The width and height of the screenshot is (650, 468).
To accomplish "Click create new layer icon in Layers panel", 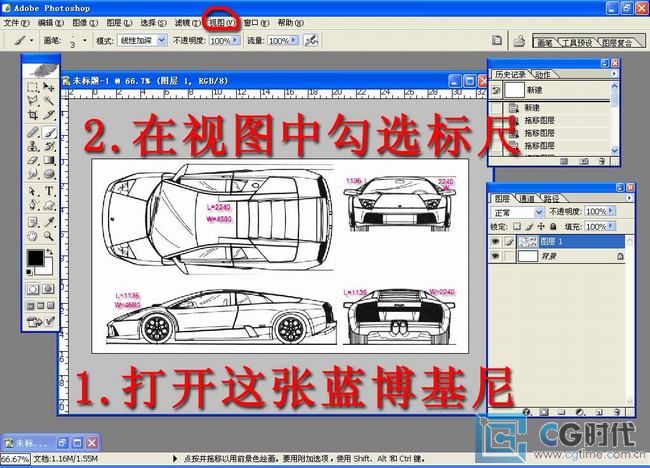I will pyautogui.click(x=598, y=412).
